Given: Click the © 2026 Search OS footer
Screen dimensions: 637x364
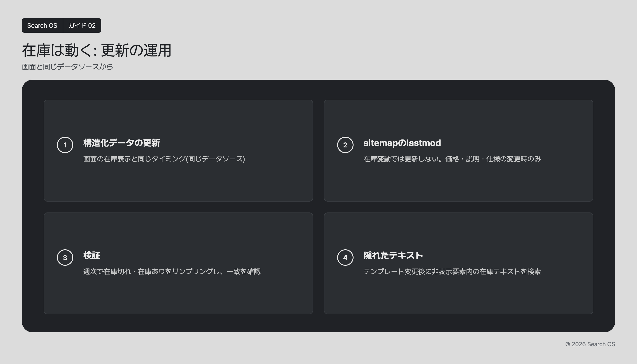Looking at the screenshot, I should [590, 344].
